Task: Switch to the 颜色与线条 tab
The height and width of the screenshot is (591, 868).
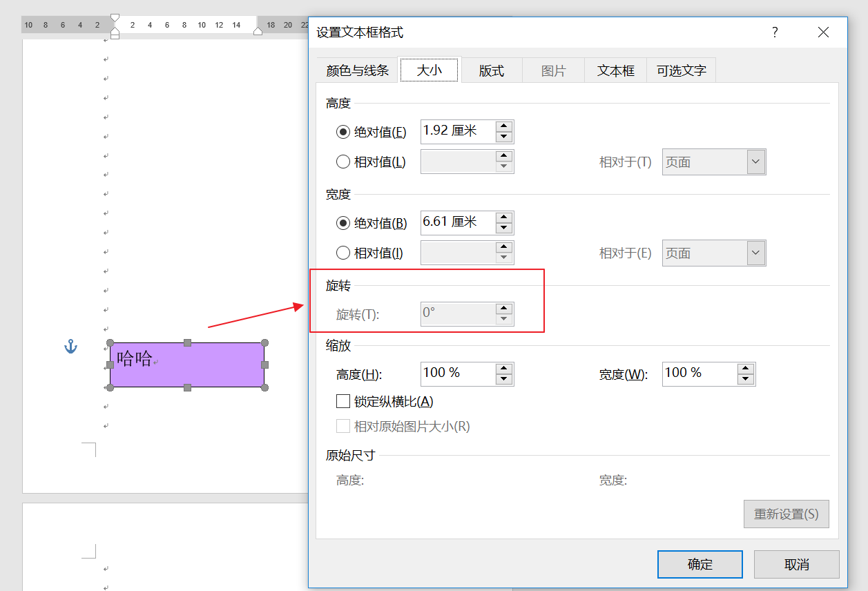Action: click(x=358, y=70)
